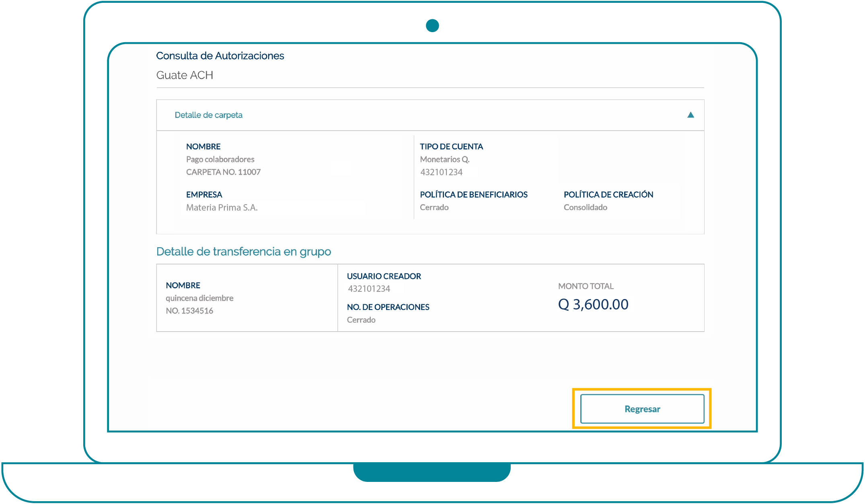Click Cerrado under Política de Beneficiarios

pos(434,207)
